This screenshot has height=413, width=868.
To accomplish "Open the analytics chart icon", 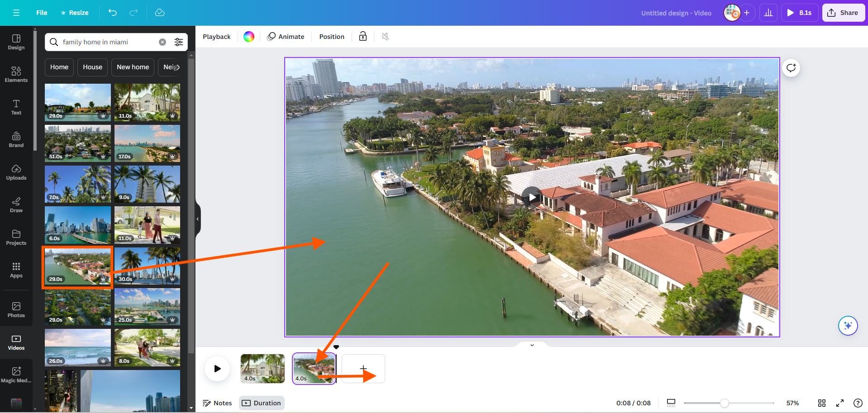I will (x=768, y=13).
